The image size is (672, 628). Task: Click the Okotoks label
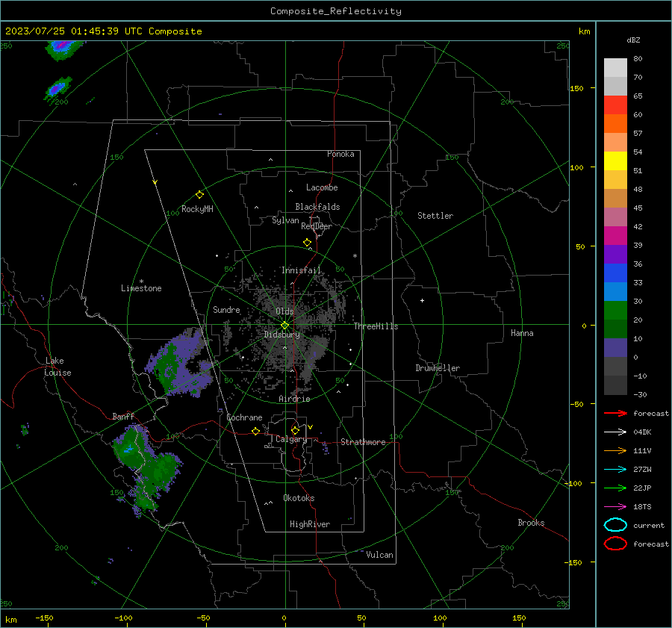tap(299, 498)
